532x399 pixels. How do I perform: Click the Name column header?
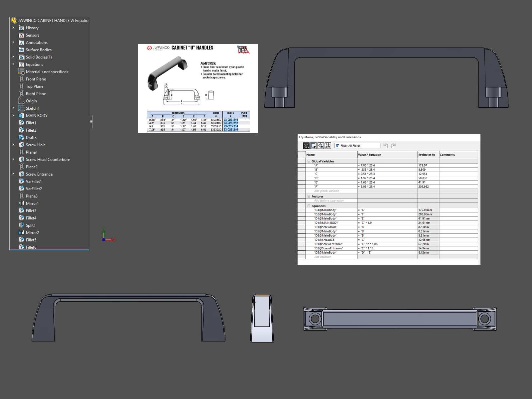tap(332, 155)
